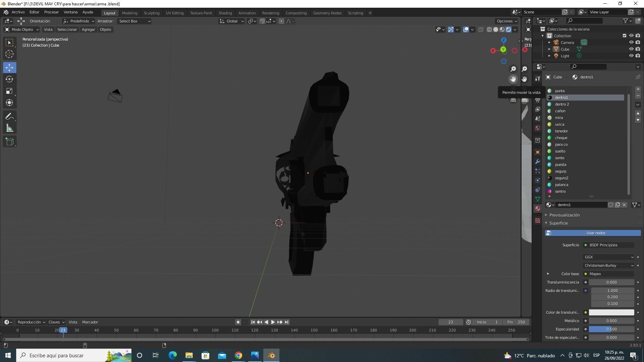Remove the selected material slot
Screen dimensions: 644x362
(638, 96)
